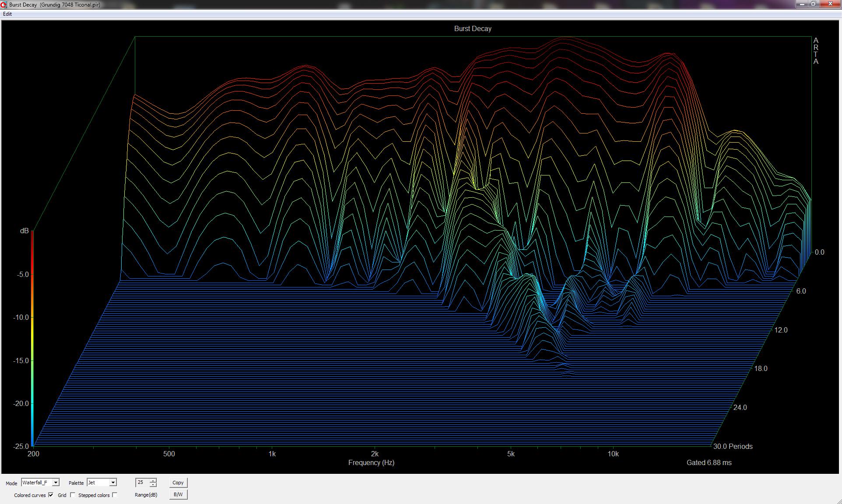Decrease Range(dB) with the down arrow
Screen dimensions: 842x504
click(x=153, y=485)
